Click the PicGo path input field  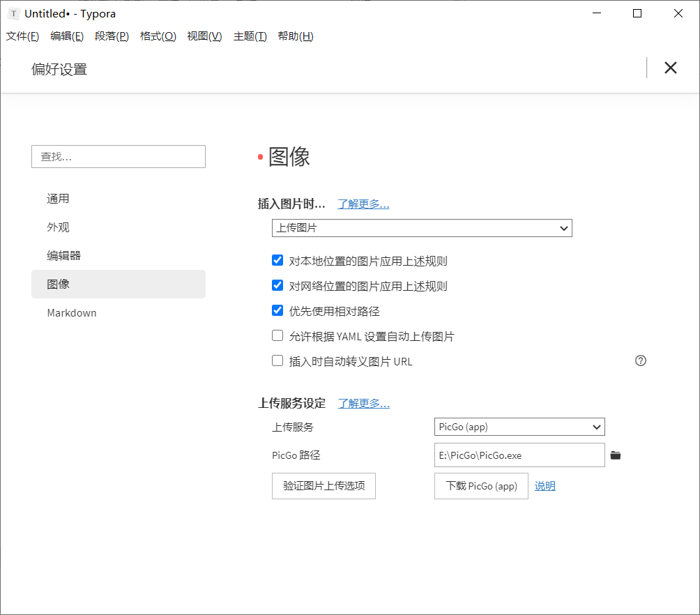(x=519, y=455)
